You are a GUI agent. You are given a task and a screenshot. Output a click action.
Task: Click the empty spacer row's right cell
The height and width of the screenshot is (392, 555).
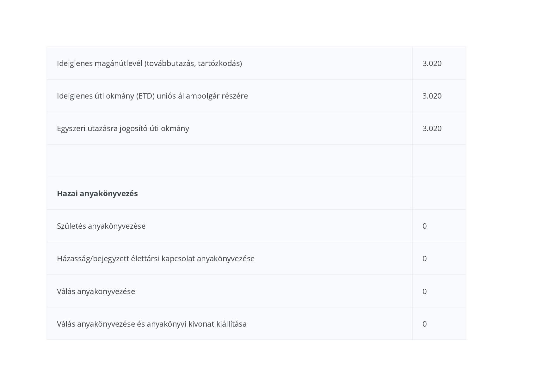(439, 161)
